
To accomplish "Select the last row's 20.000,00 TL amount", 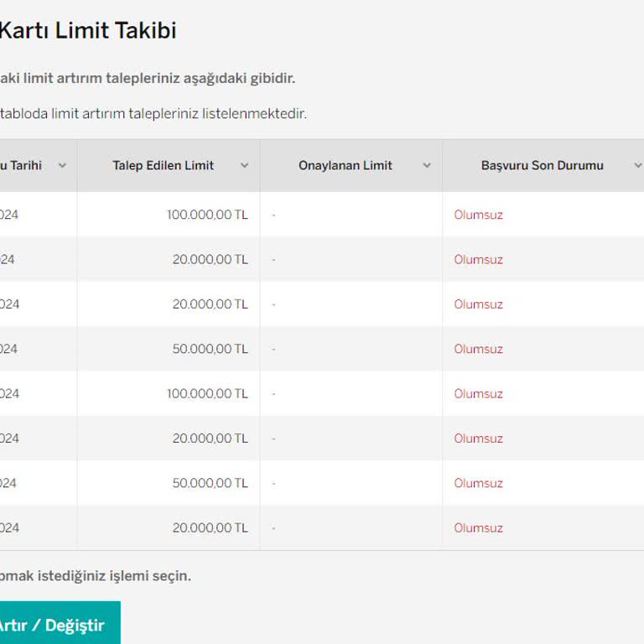I will 210,527.
